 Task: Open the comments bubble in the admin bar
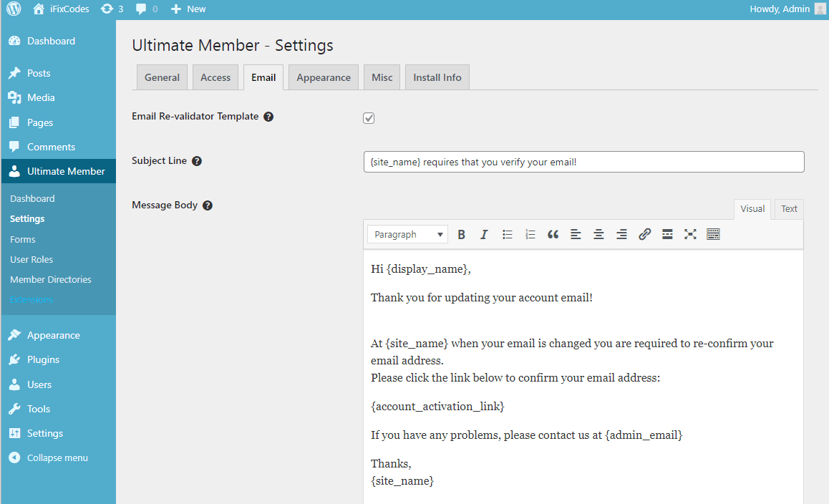point(140,9)
